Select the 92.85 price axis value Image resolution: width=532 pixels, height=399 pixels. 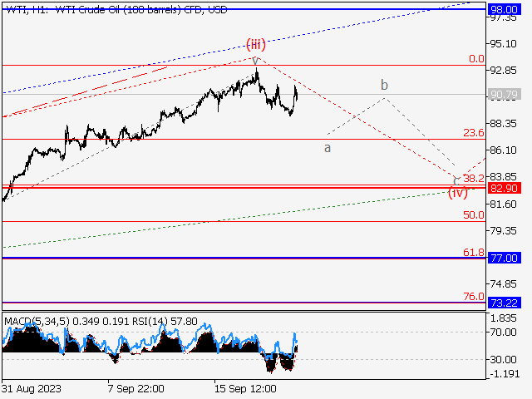(503, 70)
